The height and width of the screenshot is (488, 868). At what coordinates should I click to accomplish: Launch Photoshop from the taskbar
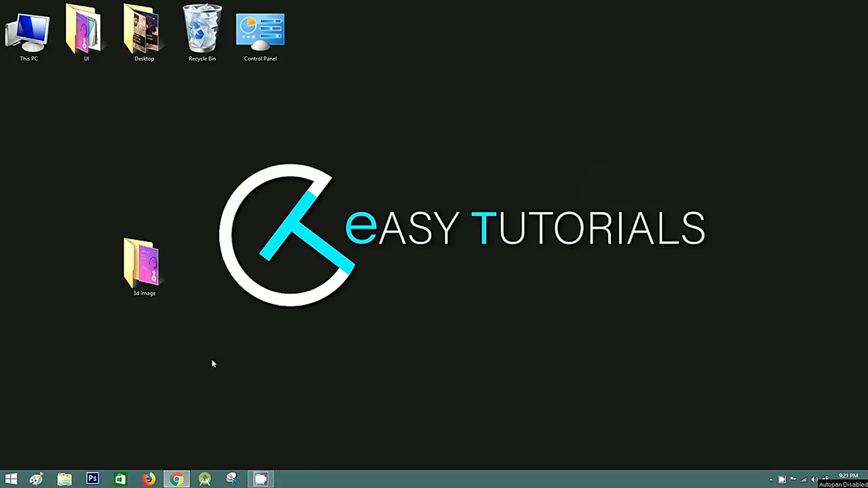pyautogui.click(x=93, y=479)
